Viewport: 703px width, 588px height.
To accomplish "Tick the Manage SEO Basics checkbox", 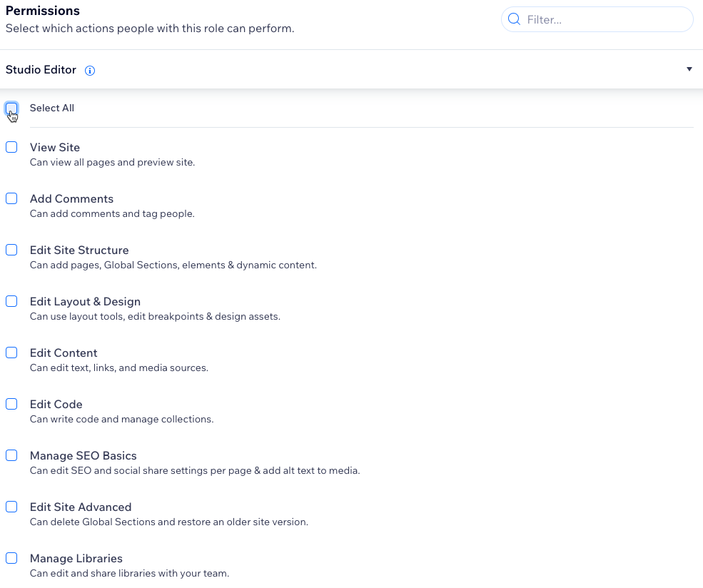I will (11, 456).
